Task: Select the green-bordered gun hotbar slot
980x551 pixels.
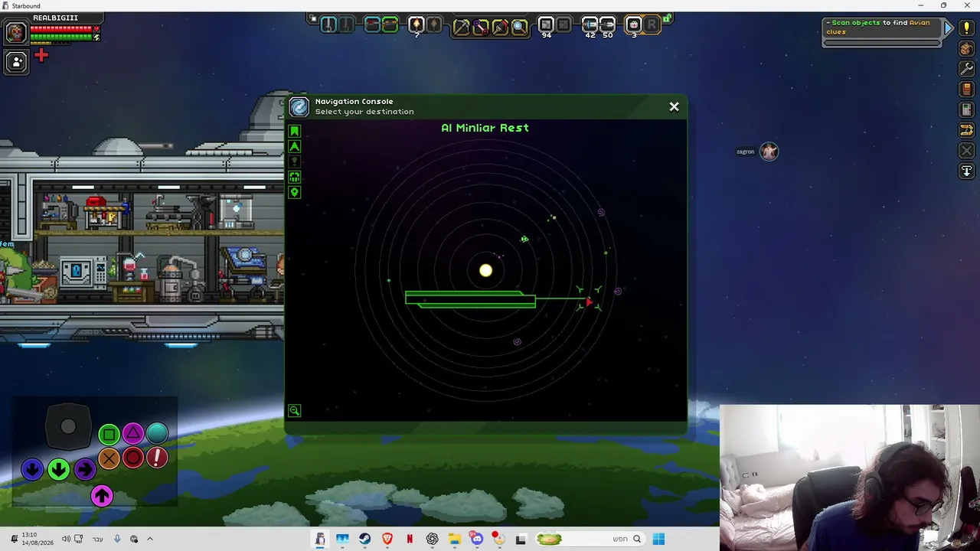Action: [x=390, y=24]
